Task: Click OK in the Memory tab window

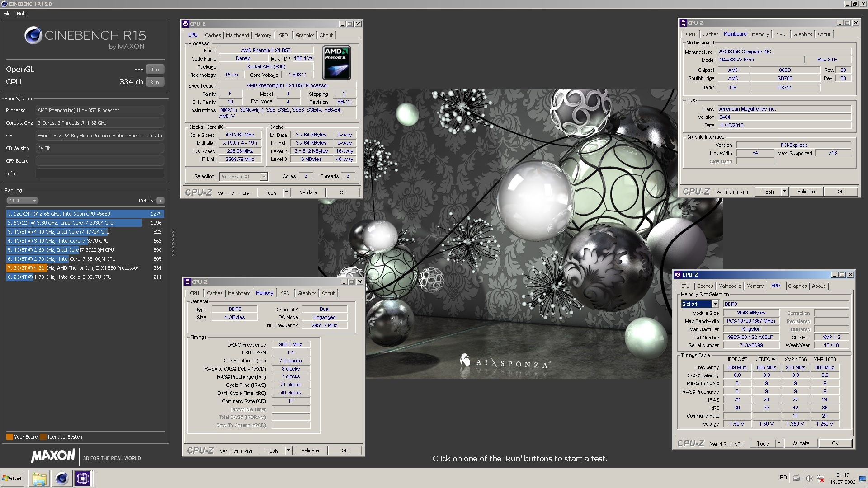Action: pyautogui.click(x=344, y=450)
